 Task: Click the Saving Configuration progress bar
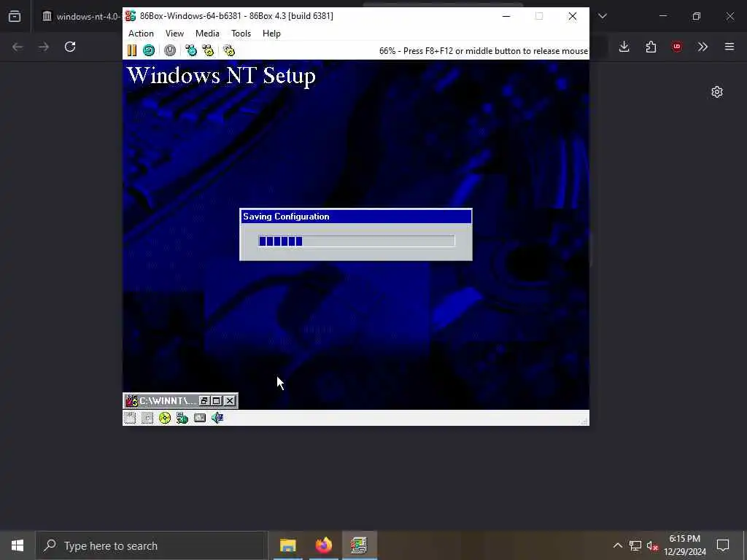click(x=356, y=241)
